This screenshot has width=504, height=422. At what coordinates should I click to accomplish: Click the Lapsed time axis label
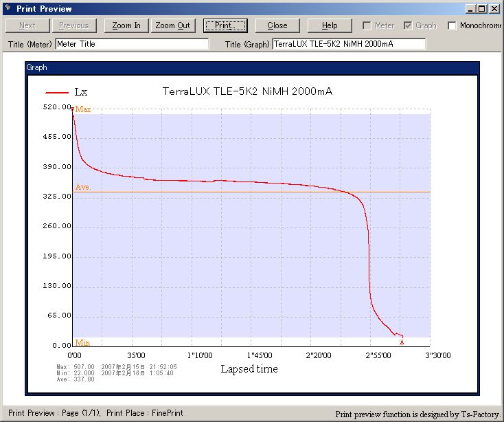tap(249, 368)
